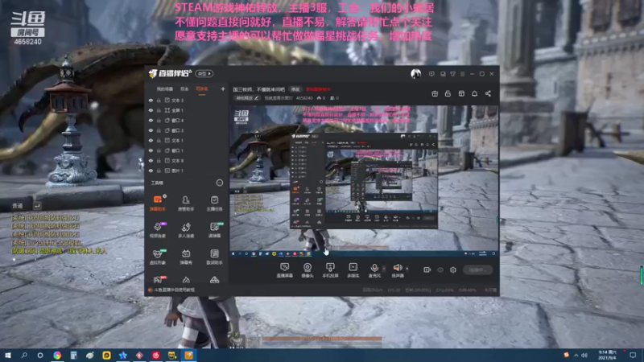The height and width of the screenshot is (362, 644).
Task: Select the 图片 1 source row
Action: 187,171
